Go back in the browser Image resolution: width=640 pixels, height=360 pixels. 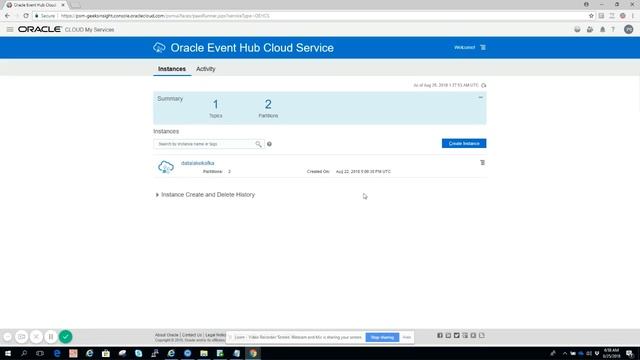tap(7, 16)
